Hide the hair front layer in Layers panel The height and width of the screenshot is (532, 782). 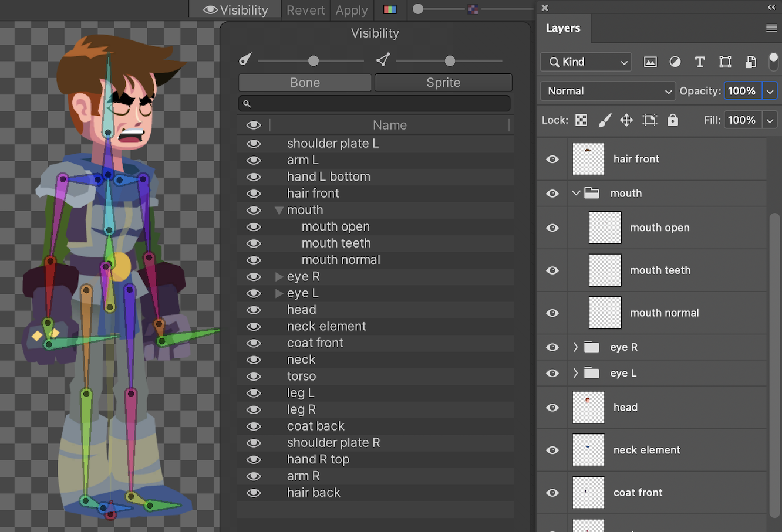click(x=552, y=160)
